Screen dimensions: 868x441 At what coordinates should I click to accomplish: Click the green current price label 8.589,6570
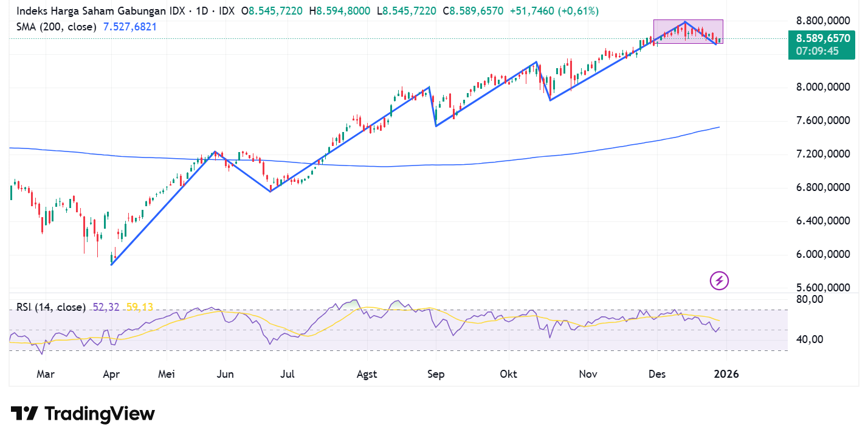822,38
